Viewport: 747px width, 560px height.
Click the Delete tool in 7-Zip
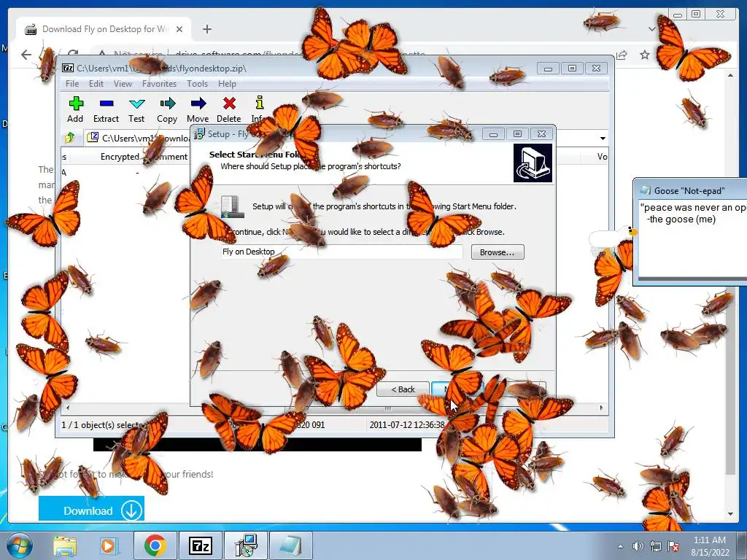[228, 109]
